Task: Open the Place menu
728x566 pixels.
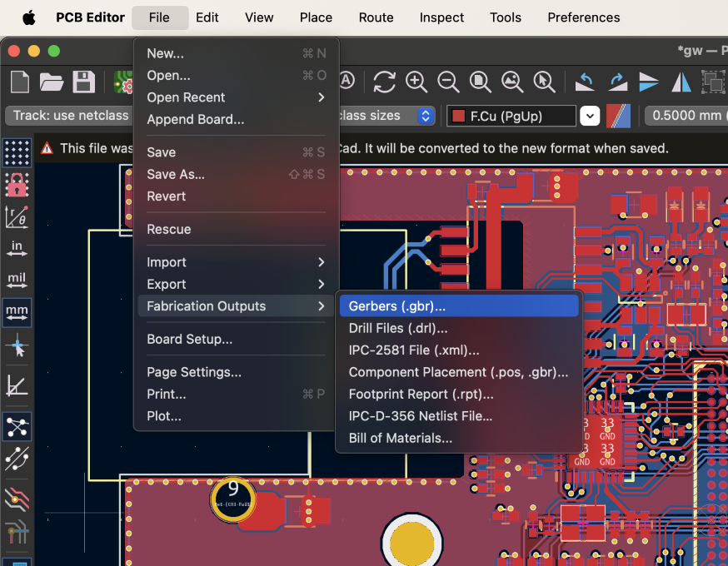Action: pos(316,17)
